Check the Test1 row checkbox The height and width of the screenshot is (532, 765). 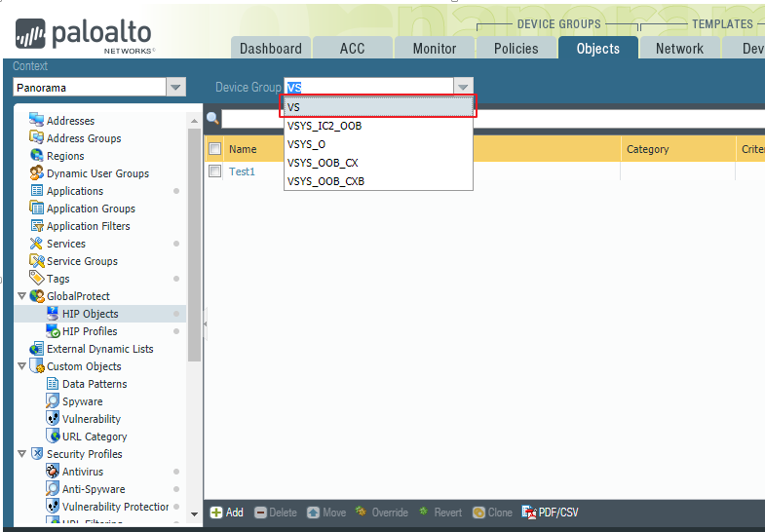(214, 171)
